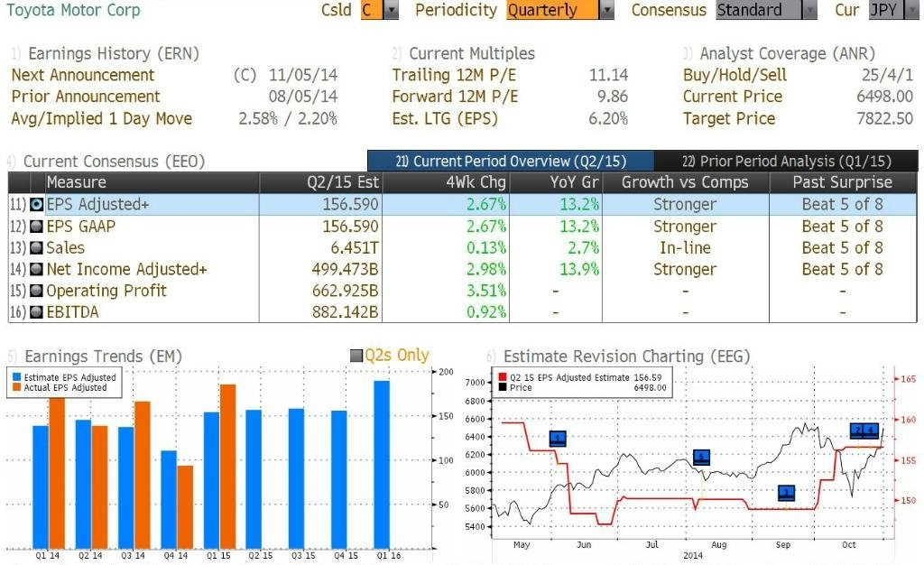
Task: Click the orange Actual EPS Adjusted legend swatch
Action: point(16,387)
